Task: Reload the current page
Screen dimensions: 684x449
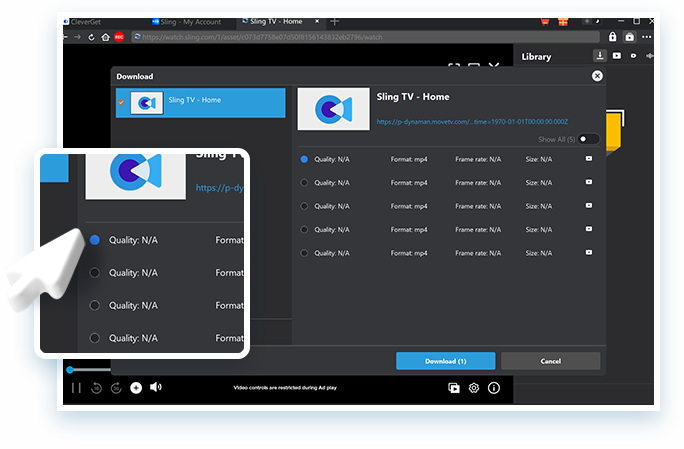Action: 91,37
